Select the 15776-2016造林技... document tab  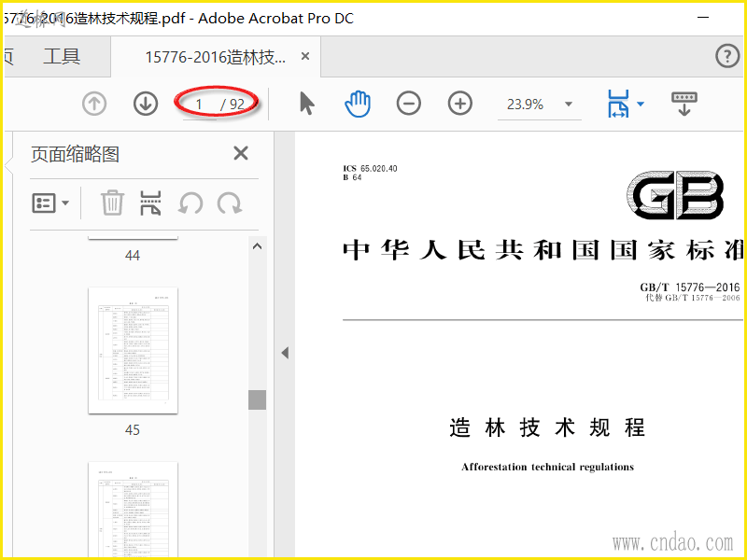(215, 57)
